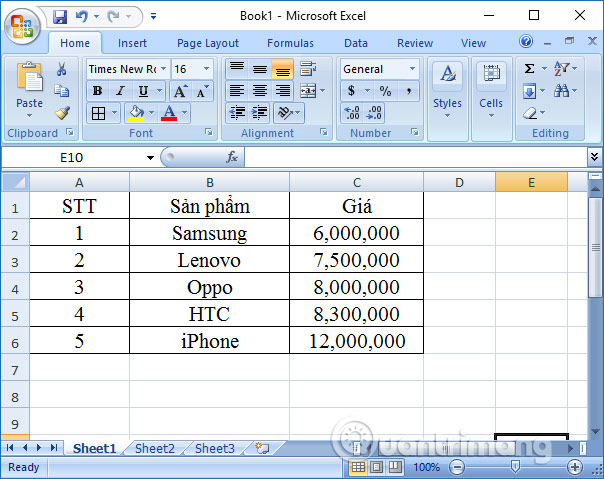Screen dimensions: 604x479
Task: Apply borders with the Borders icon
Action: [x=98, y=113]
